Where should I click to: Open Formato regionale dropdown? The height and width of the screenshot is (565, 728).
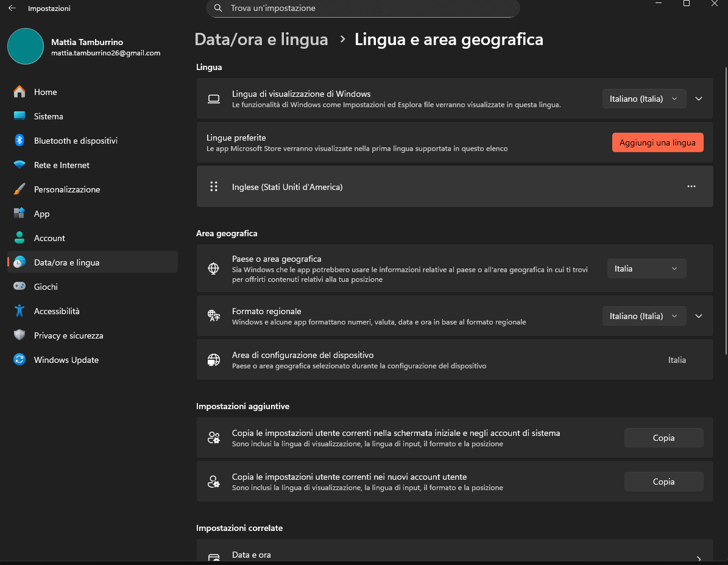(644, 316)
